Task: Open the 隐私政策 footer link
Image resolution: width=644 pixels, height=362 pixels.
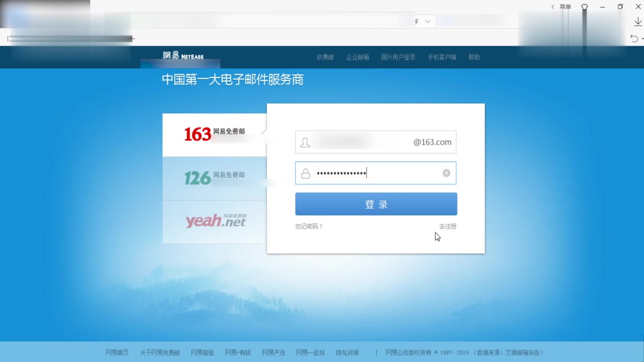Action: click(347, 352)
